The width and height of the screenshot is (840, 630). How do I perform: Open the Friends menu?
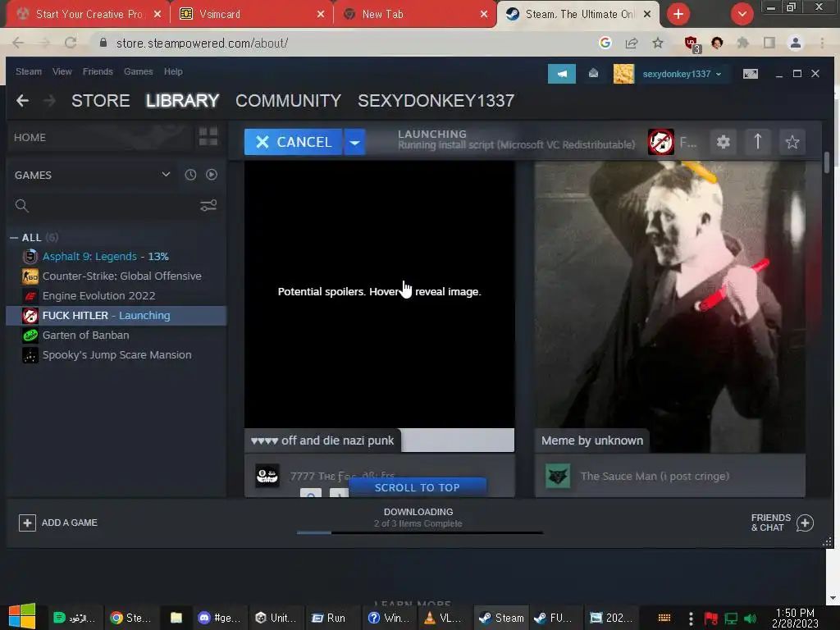(98, 71)
